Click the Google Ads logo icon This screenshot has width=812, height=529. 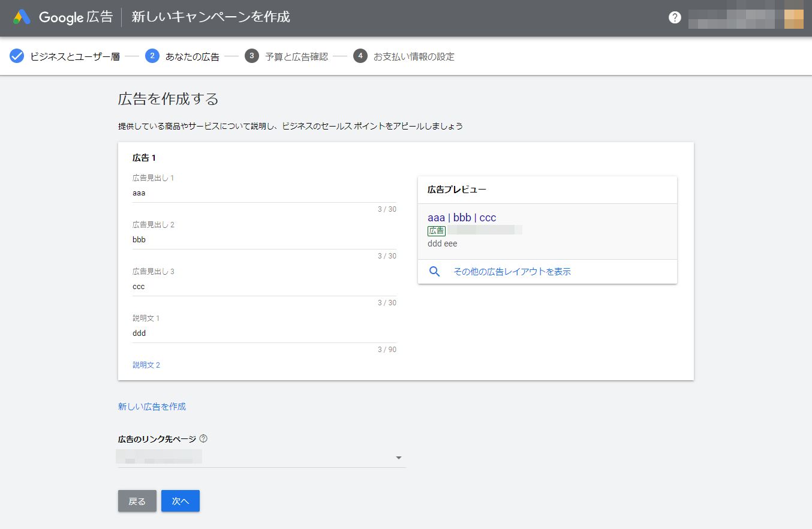(22, 17)
